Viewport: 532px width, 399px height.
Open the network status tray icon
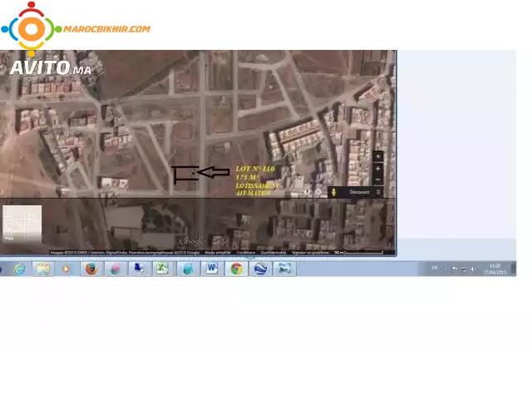[464, 269]
